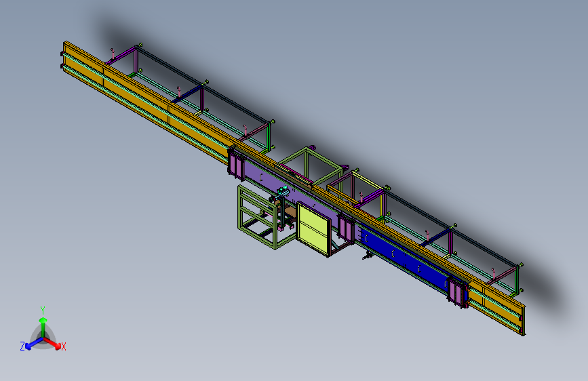Click the blue Z axis of the orientation triad
This screenshot has height=381, width=588.
(x=35, y=343)
